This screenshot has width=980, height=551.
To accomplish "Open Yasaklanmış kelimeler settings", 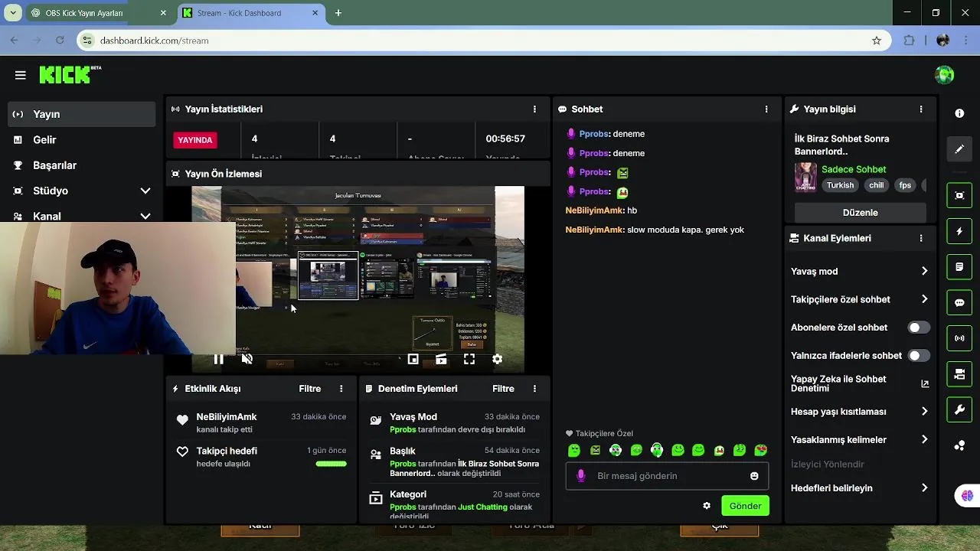I will pos(859,440).
